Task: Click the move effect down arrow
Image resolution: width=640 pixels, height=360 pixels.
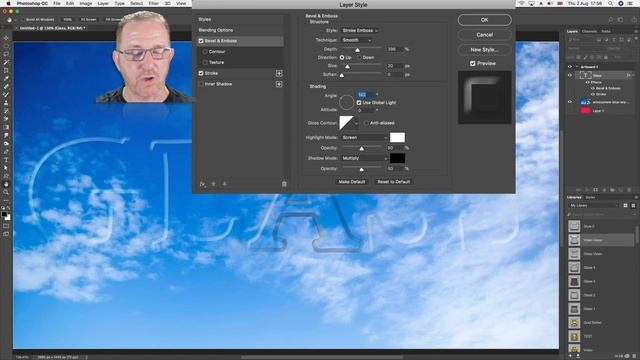Action: pyautogui.click(x=224, y=184)
